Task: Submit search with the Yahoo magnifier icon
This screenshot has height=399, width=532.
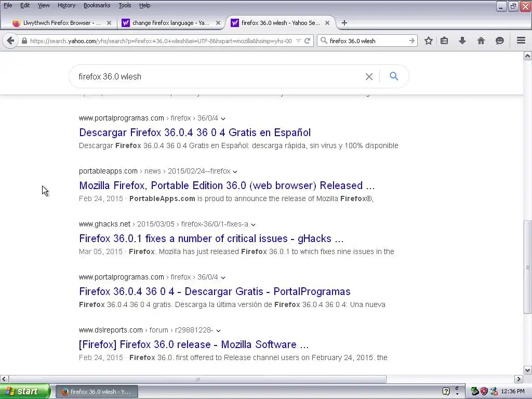Action: [x=394, y=76]
